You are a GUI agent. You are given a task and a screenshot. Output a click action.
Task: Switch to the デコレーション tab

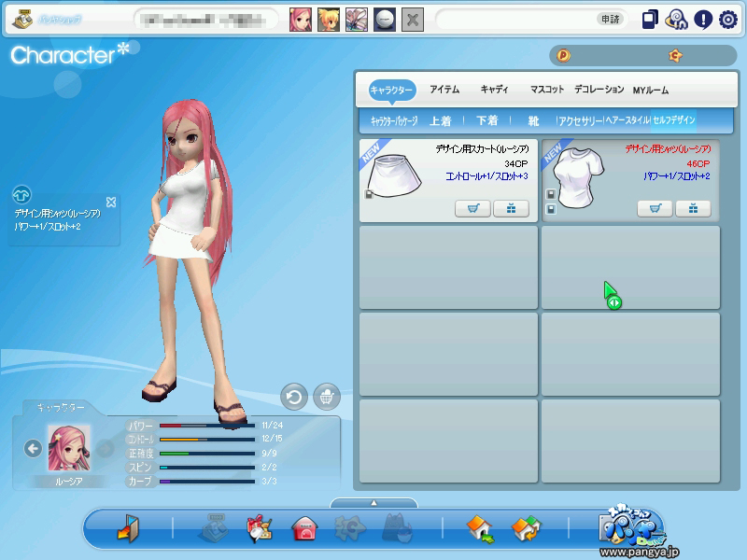tap(599, 90)
